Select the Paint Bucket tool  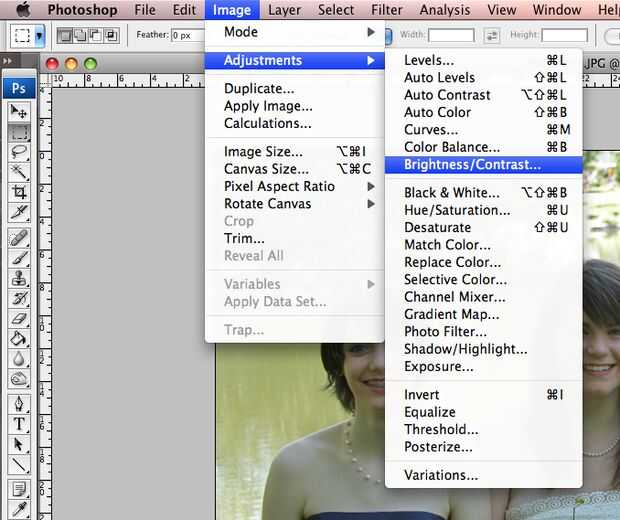point(19,338)
